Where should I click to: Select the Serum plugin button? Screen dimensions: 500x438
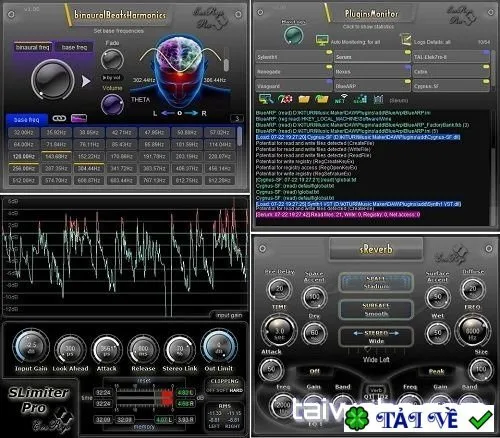372,57
